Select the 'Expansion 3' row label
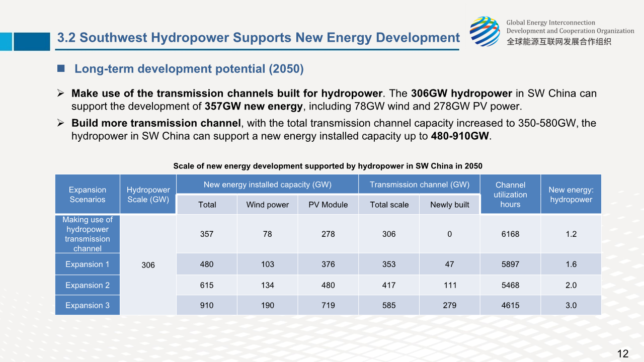This screenshot has height=362, width=644. pyautogui.click(x=88, y=305)
